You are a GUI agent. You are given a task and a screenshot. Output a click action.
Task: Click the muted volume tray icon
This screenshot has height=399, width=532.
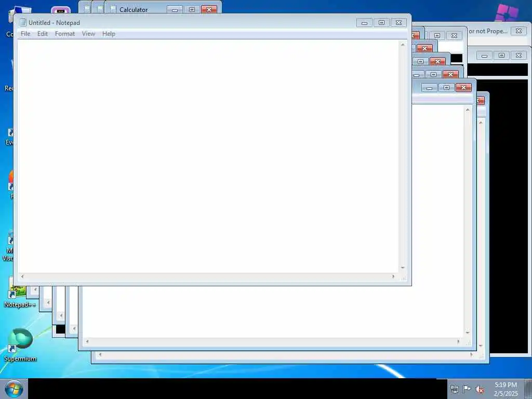tap(480, 389)
